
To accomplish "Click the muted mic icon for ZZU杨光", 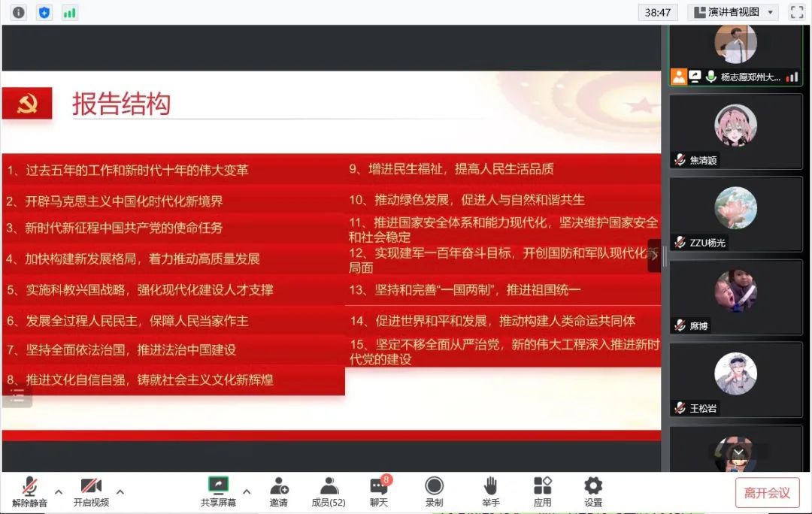I will 680,242.
